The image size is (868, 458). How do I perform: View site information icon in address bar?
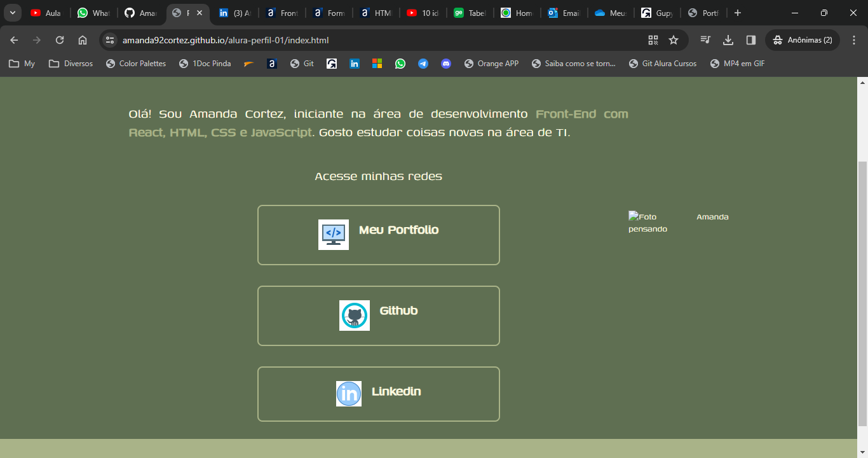pos(110,40)
